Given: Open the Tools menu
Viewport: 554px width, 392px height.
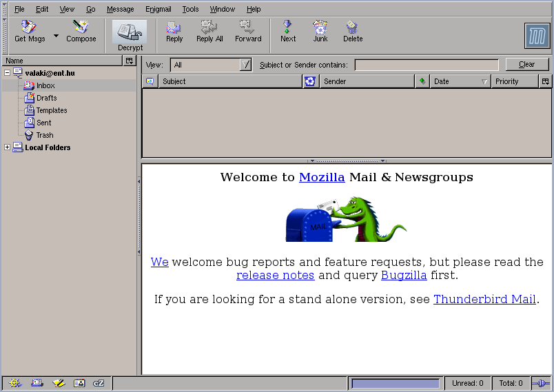Looking at the screenshot, I should click(x=190, y=9).
